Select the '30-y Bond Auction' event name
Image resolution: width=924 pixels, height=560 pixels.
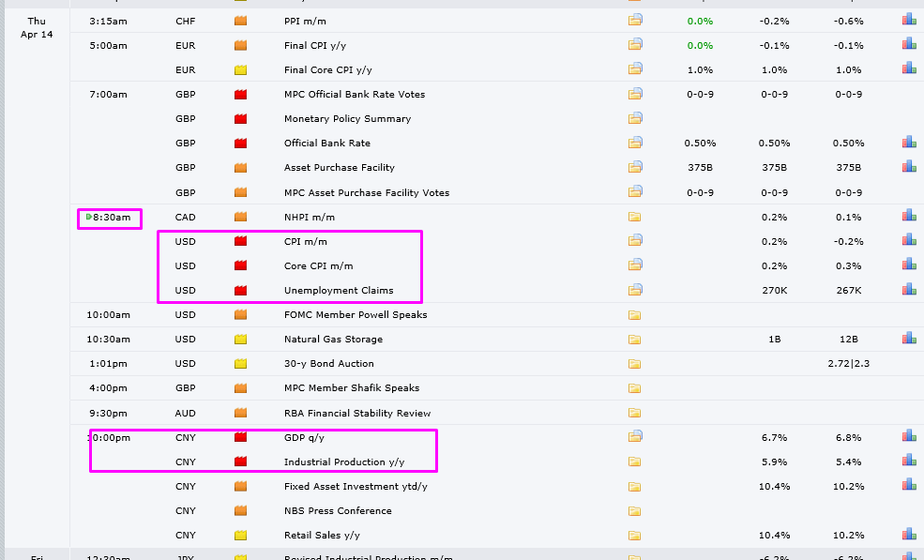click(329, 364)
